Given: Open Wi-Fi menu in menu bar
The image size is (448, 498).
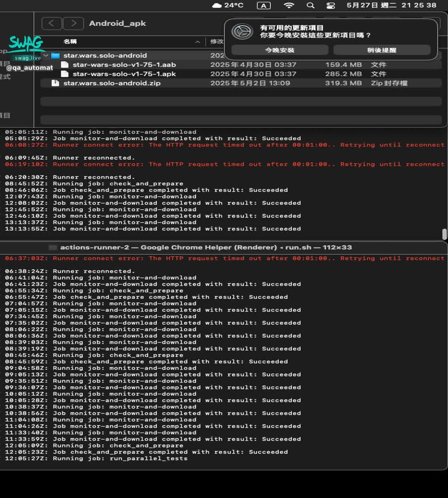Looking at the screenshot, I should point(289,5).
